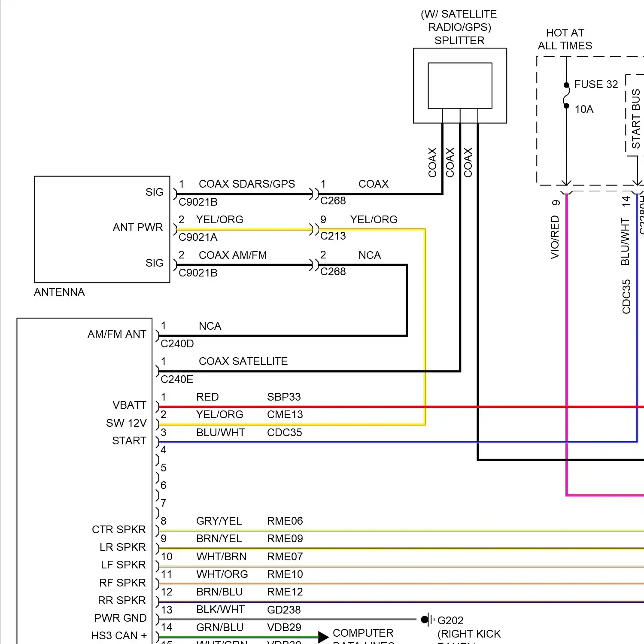Expand connector C9021B details
This screenshot has width=644, height=644.
[x=197, y=202]
